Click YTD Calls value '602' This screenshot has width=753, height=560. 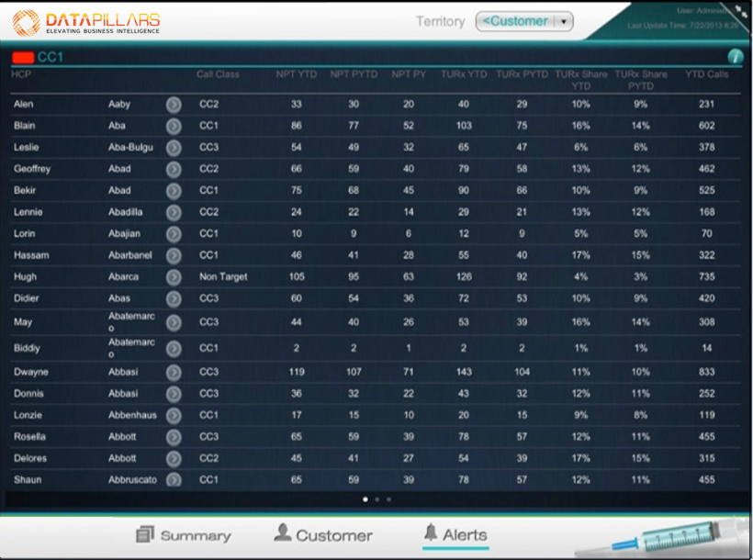(707, 126)
